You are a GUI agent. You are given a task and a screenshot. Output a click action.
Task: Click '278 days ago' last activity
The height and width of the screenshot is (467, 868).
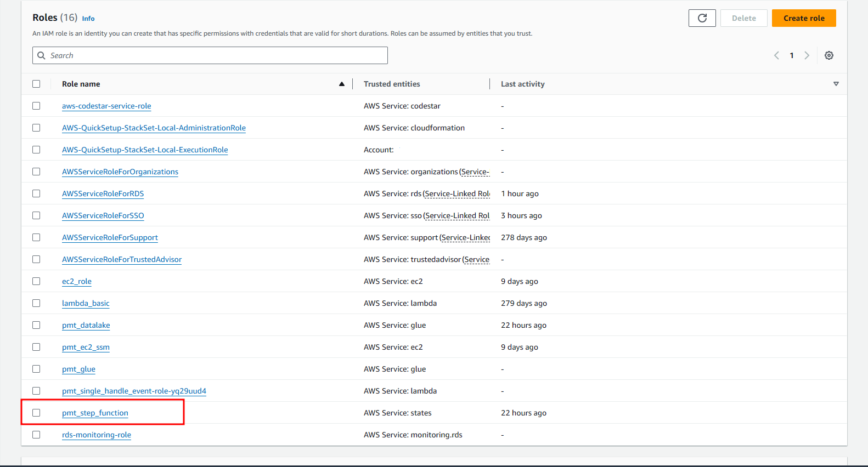point(524,237)
